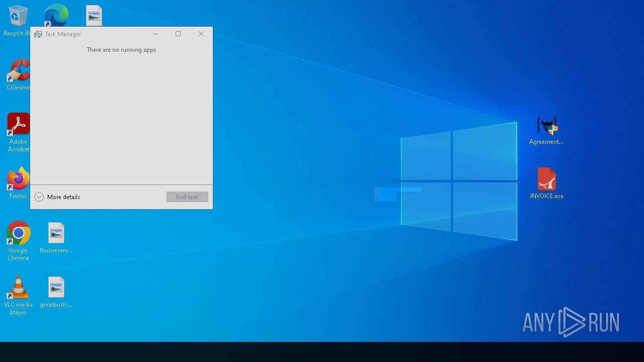Click the Task Manager title bar icon
644x362 pixels.
click(x=38, y=34)
